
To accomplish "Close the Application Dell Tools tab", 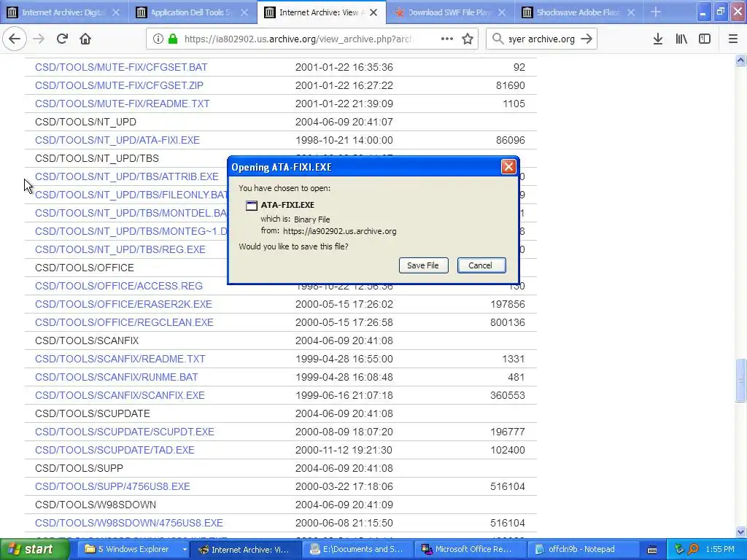I will coord(244,12).
